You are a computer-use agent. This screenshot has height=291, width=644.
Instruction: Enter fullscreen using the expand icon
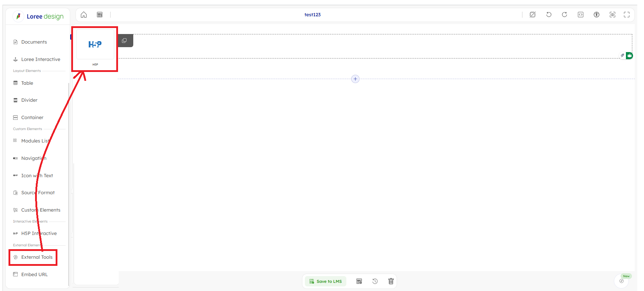[x=627, y=15]
